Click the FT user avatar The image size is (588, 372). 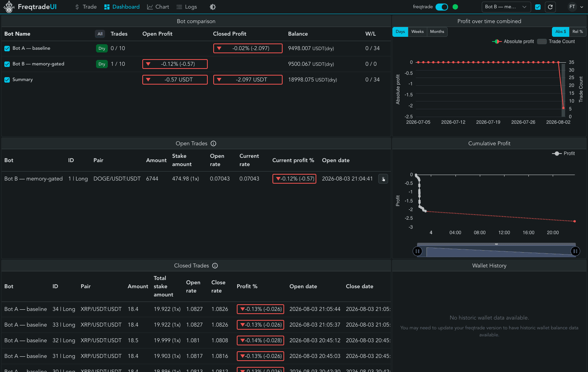(572, 7)
